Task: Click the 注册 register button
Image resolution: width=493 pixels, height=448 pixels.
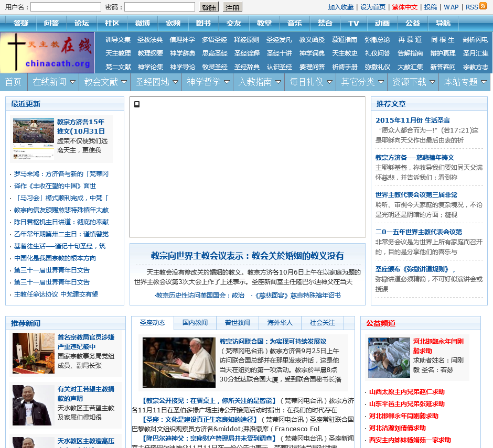Action: [233, 7]
